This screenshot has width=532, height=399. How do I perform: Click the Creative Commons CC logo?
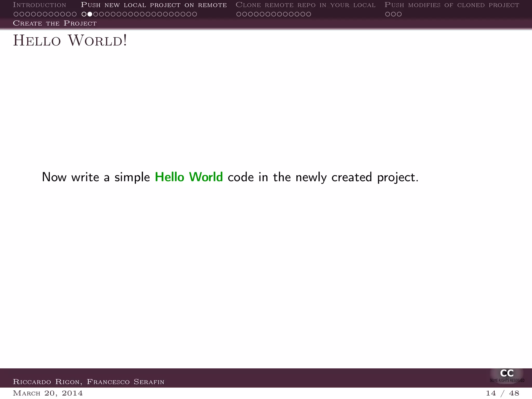(x=507, y=373)
